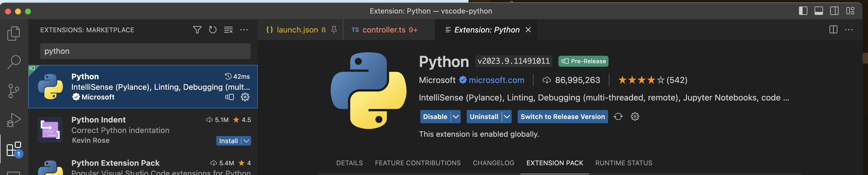Click the Pre-Release badge

pyautogui.click(x=583, y=61)
